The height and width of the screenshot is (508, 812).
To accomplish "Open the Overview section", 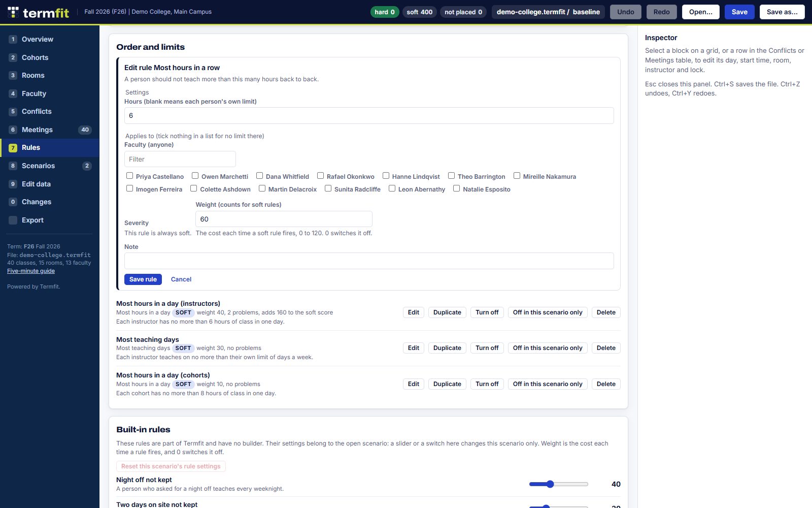I will tap(50, 39).
